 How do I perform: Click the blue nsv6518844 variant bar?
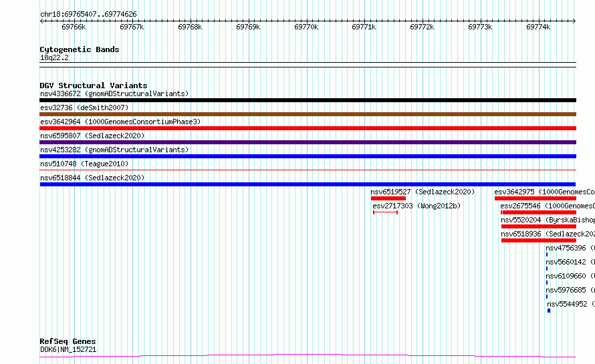[308, 184]
